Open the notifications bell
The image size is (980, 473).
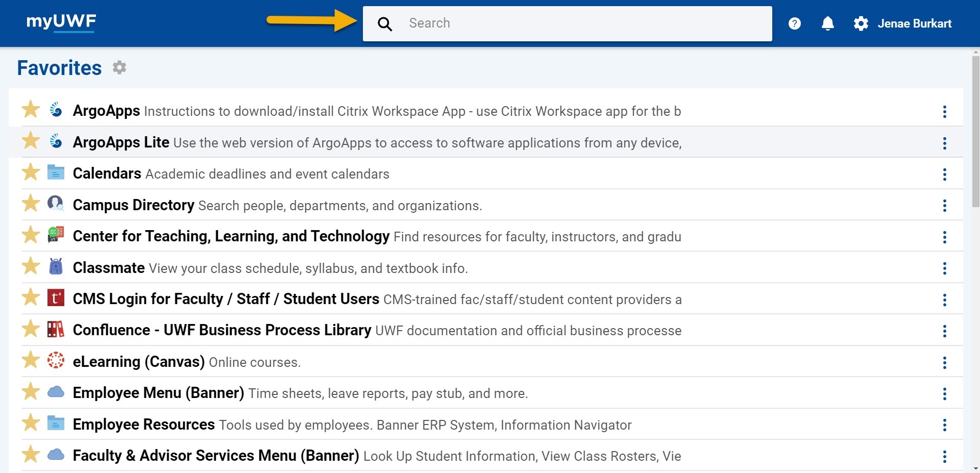[x=828, y=23]
